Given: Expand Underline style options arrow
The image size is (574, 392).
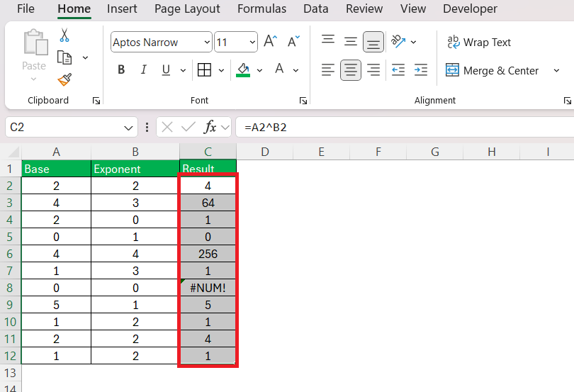Looking at the screenshot, I should (x=183, y=70).
